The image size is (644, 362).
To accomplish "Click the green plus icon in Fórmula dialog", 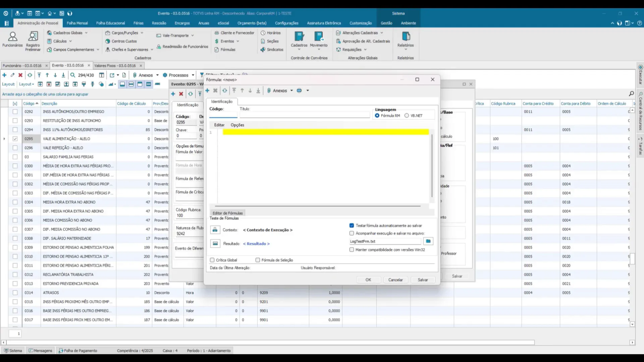I will (x=207, y=90).
